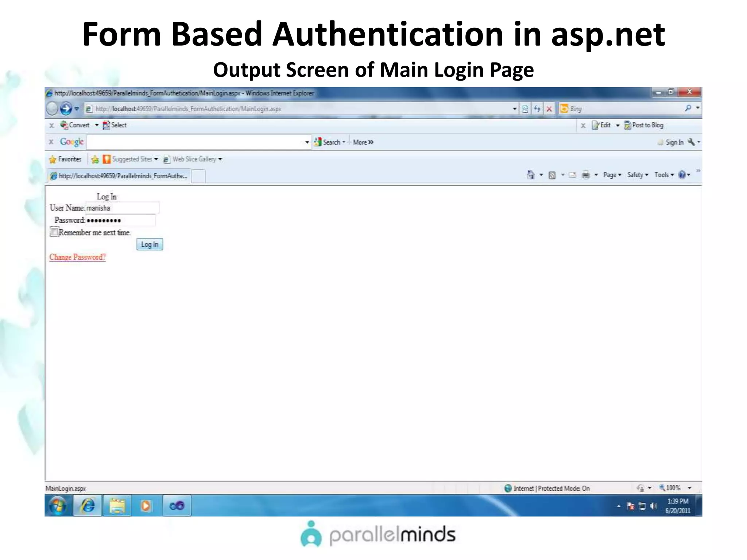Open Internet Explorer from the taskbar

(x=88, y=506)
